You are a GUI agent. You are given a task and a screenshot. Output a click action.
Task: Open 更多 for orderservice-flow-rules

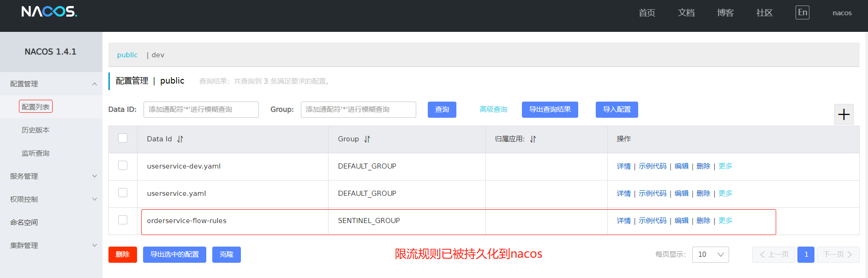point(725,221)
